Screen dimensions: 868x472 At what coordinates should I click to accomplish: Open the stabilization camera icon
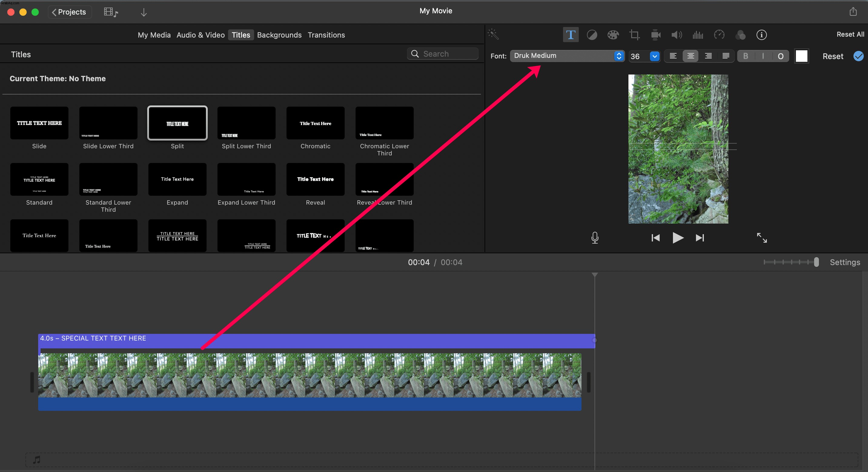point(655,35)
